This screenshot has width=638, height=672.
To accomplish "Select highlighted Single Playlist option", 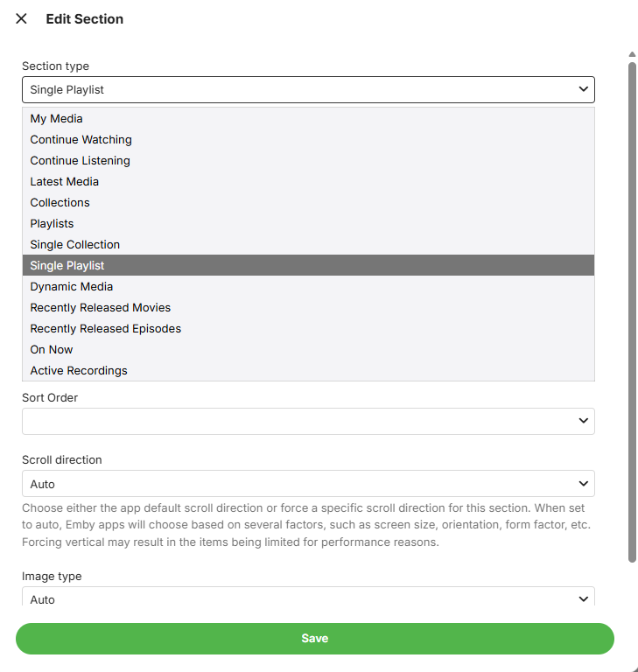I will pyautogui.click(x=67, y=265).
